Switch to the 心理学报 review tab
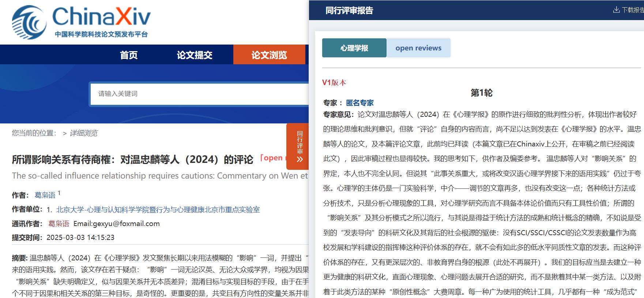This screenshot has width=644, height=298. tap(354, 48)
